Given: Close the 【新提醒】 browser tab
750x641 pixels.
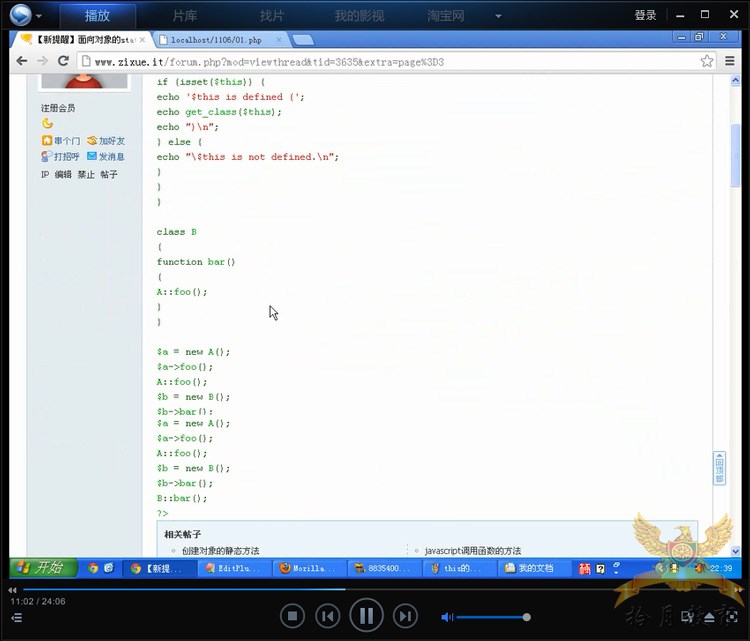Looking at the screenshot, I should coord(142,40).
